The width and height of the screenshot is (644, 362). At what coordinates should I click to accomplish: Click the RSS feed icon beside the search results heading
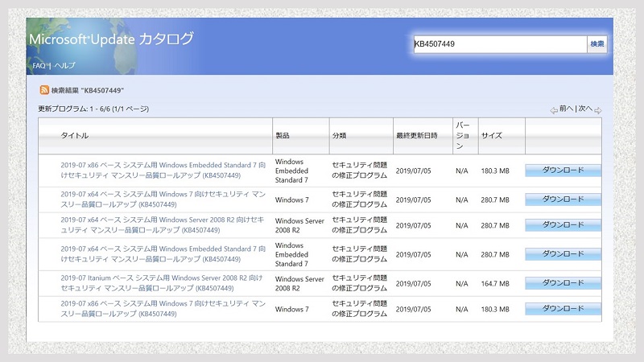(x=44, y=90)
